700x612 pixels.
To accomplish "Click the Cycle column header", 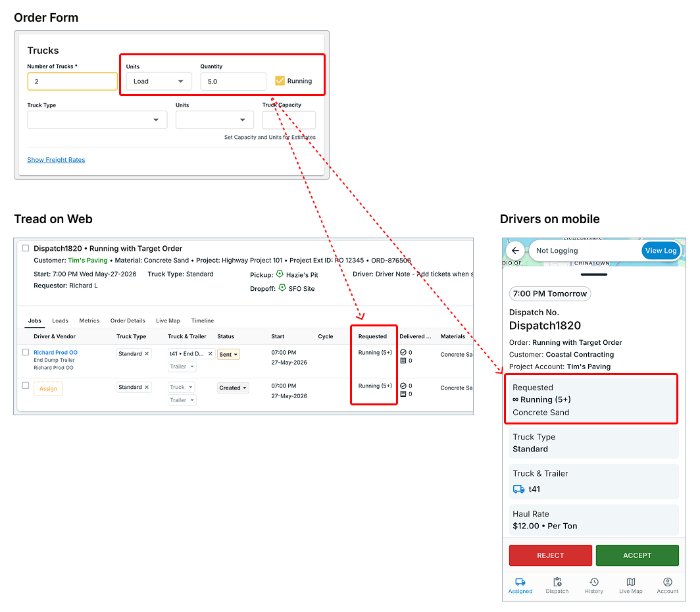I will click(x=326, y=336).
